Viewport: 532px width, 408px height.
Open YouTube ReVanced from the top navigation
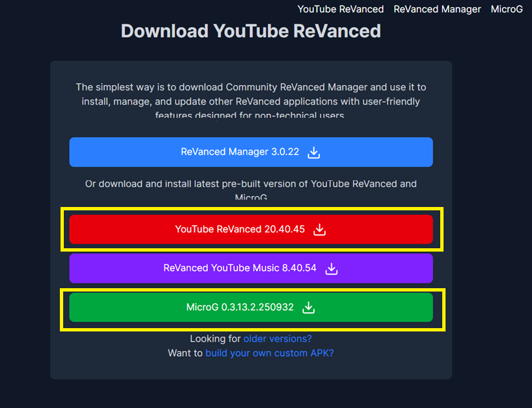340,9
